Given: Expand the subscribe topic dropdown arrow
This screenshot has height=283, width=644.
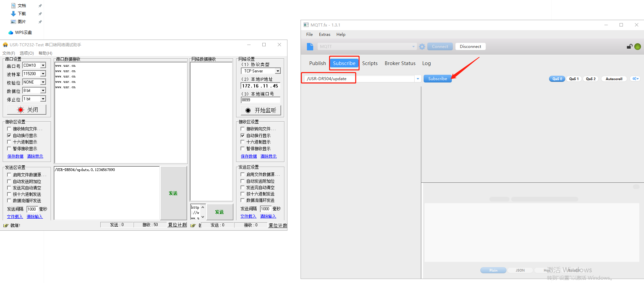Looking at the screenshot, I should click(x=418, y=79).
